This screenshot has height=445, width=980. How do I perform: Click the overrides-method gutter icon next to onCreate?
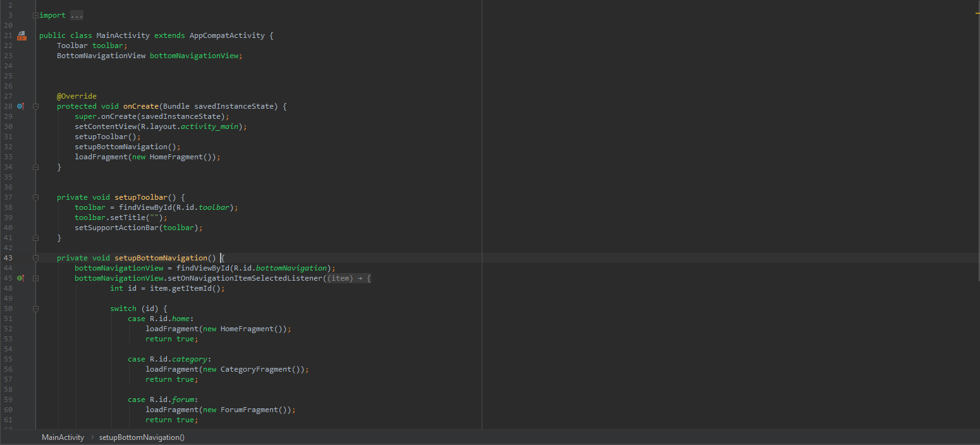pos(21,106)
